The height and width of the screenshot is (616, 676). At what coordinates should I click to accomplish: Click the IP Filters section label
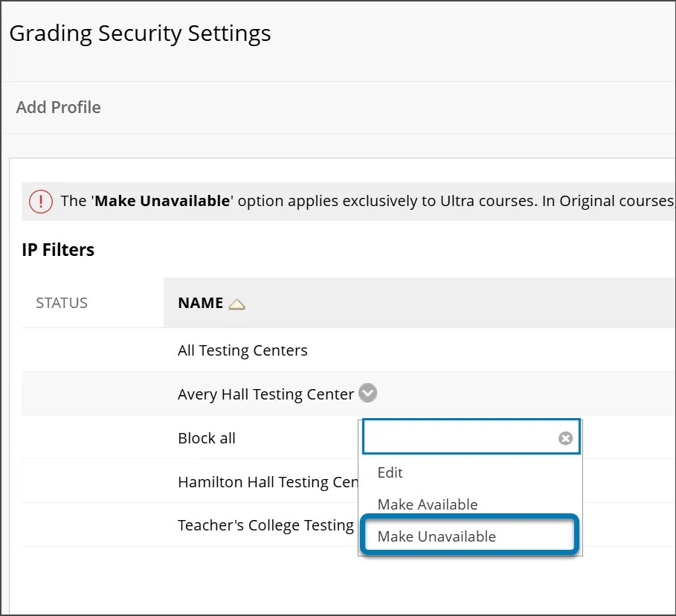click(x=58, y=249)
